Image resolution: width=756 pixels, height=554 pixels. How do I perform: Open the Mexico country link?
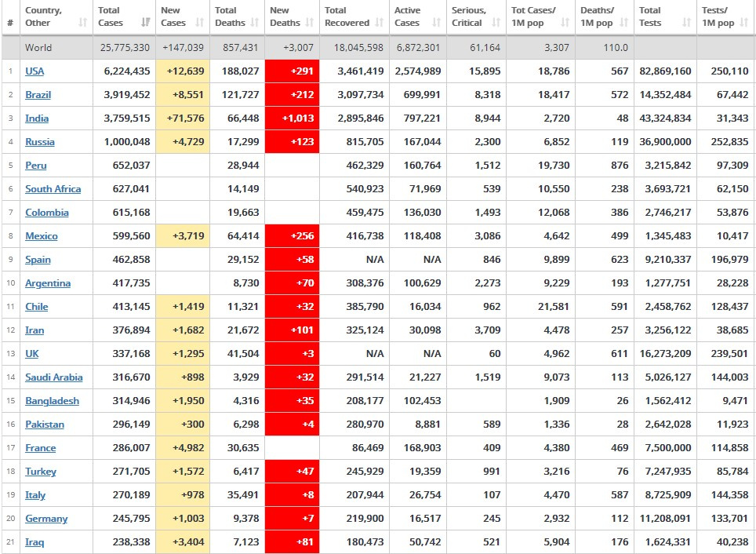[x=42, y=236]
